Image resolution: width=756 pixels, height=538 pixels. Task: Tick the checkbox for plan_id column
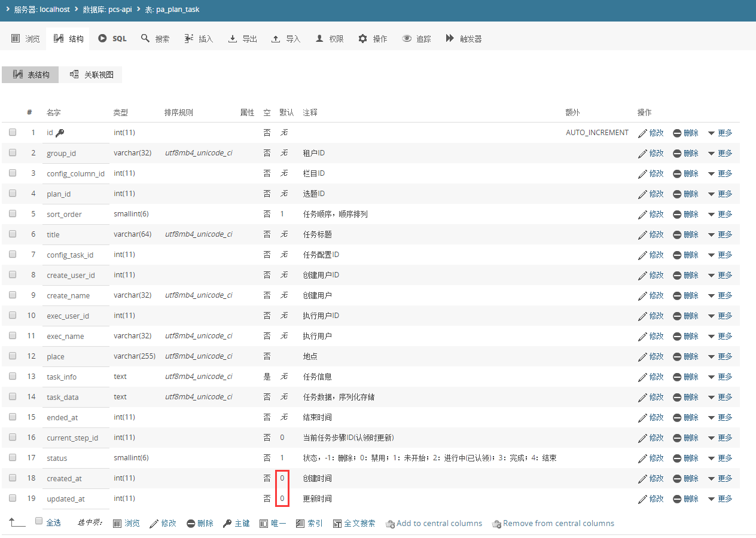(x=13, y=194)
